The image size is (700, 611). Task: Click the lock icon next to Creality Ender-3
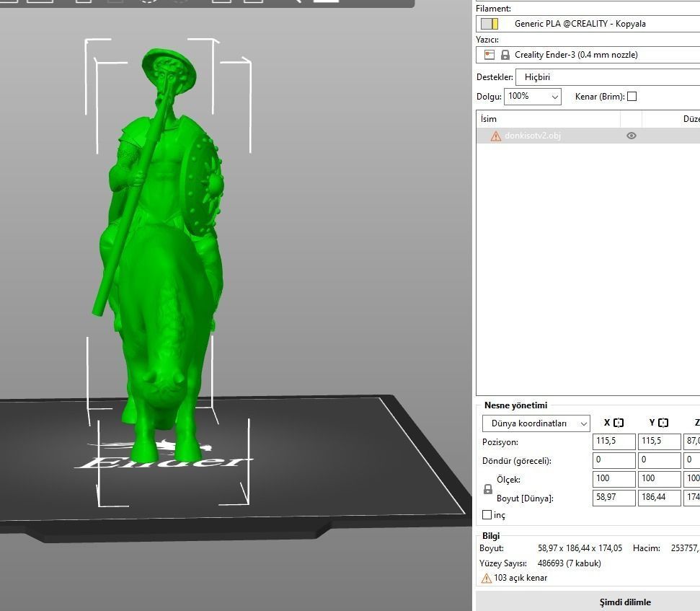coord(505,55)
